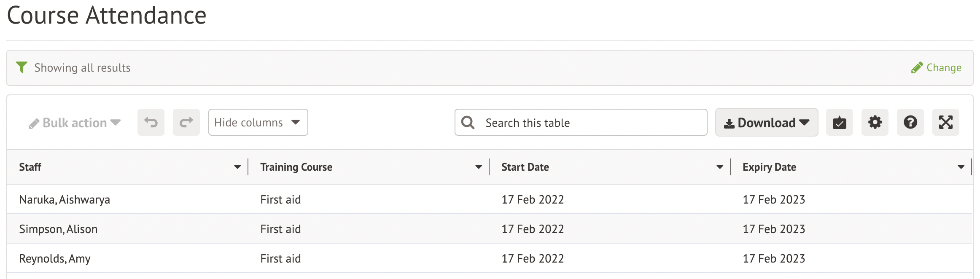
Task: Expand the Bulk action dropdown
Action: click(75, 123)
